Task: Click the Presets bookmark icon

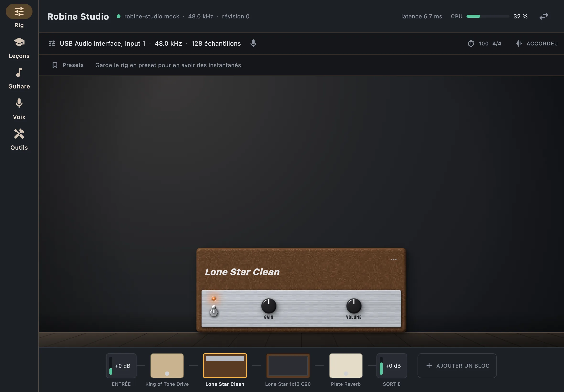Action: 55,65
